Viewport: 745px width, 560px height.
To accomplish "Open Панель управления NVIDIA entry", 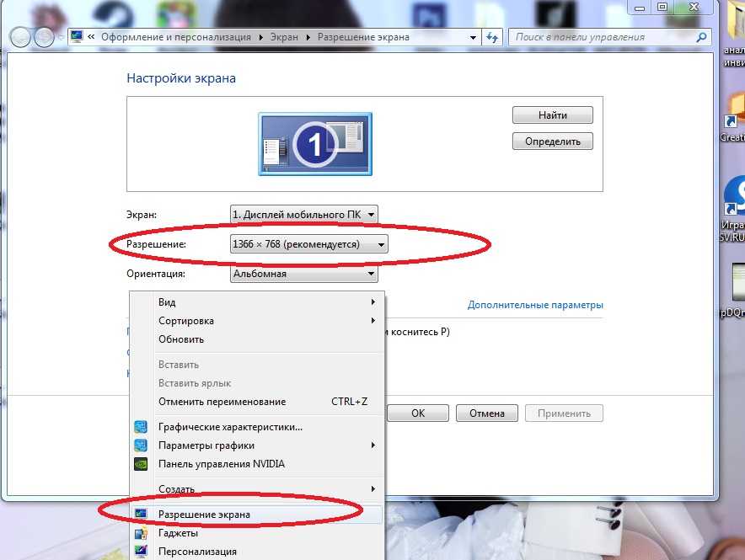I will [256, 464].
